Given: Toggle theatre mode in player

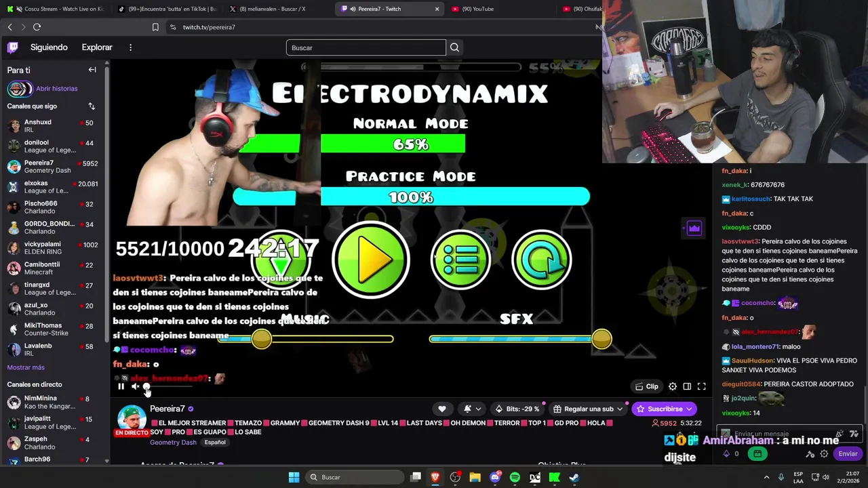Looking at the screenshot, I should point(687,386).
